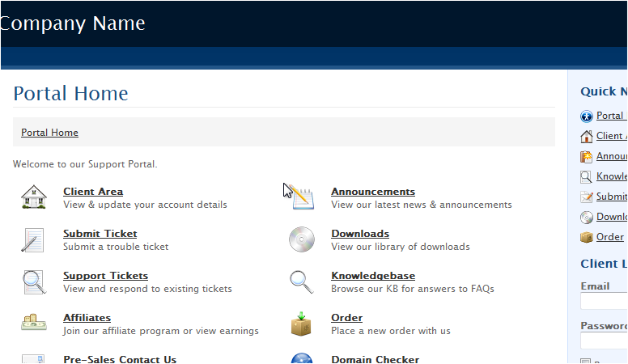
Task: Click 'View our latest news & announcements' text
Action: [422, 205]
